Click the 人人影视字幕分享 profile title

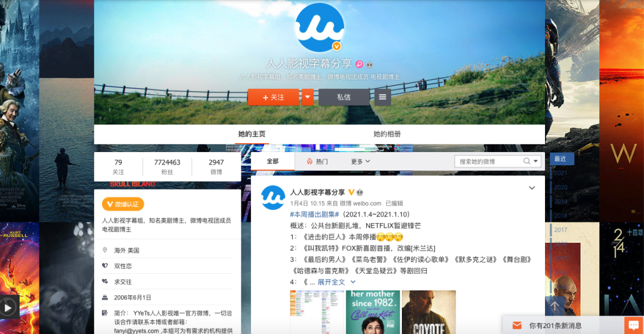coord(309,64)
